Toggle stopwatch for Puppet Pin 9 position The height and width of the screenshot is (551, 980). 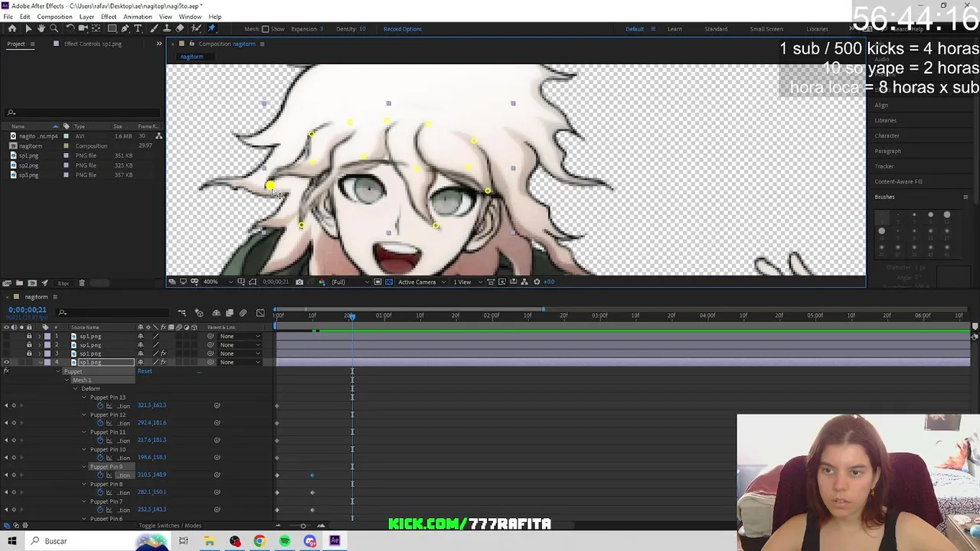tap(100, 475)
